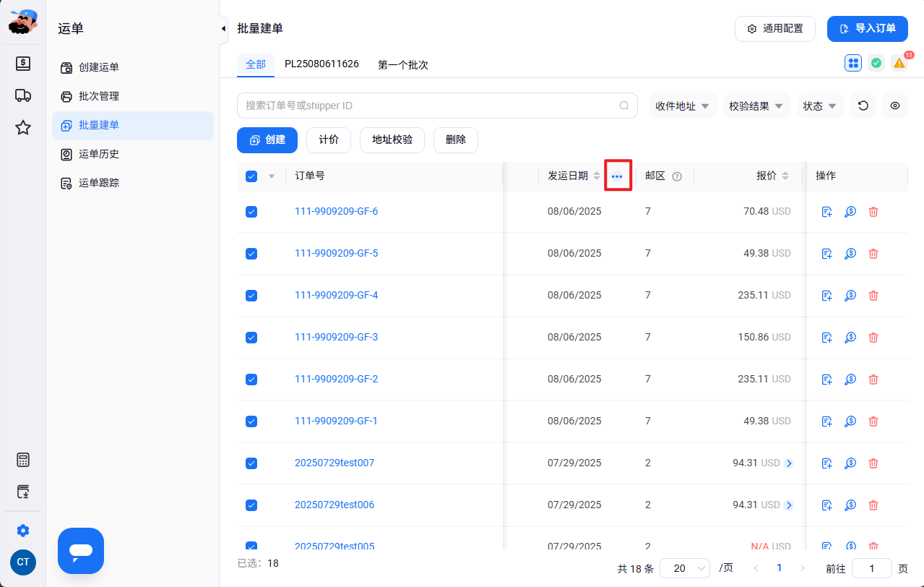Click the refresh icon next to 状态 filter
924x587 pixels.
863,106
